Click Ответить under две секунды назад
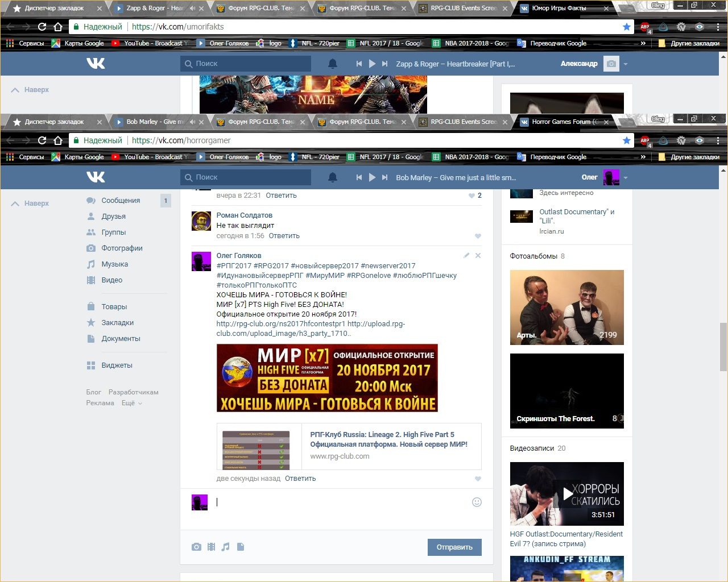728x582 pixels. tap(300, 479)
